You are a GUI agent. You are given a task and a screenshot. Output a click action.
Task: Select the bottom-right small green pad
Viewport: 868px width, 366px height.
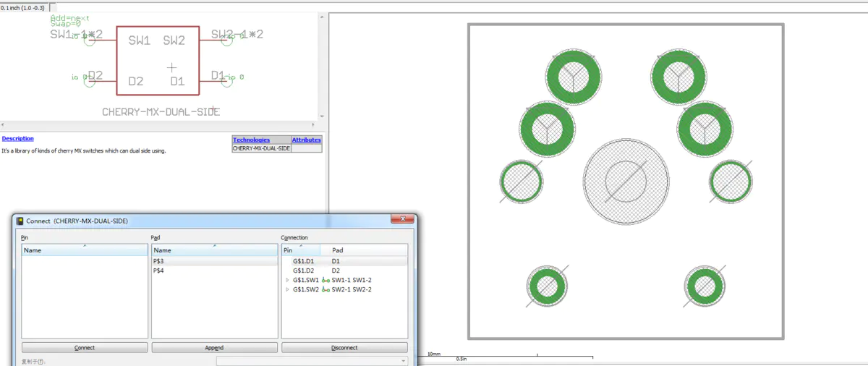[x=705, y=287]
